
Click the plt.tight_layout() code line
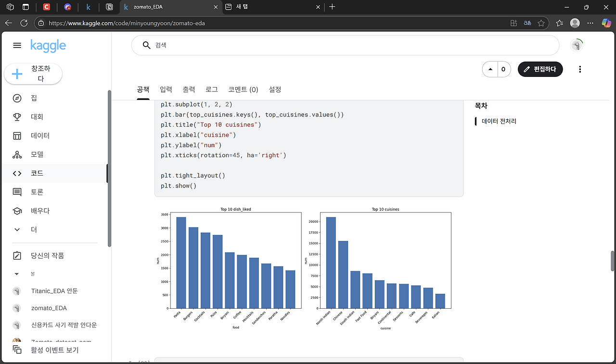pyautogui.click(x=193, y=176)
